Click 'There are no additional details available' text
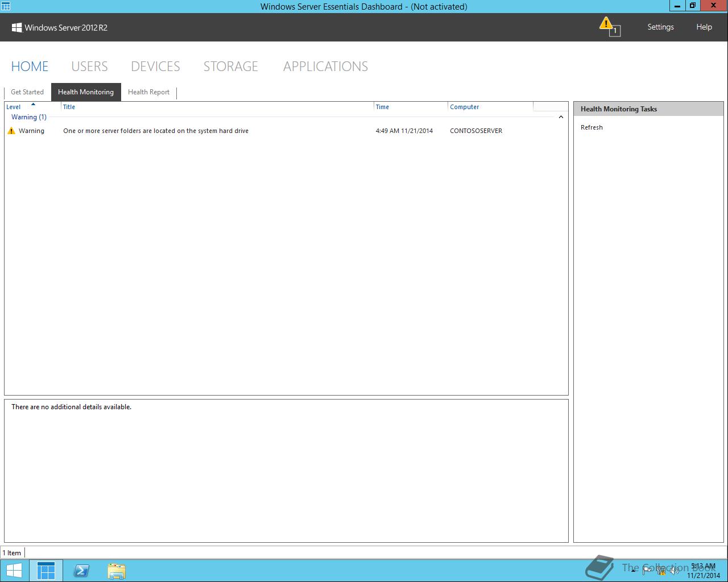 [71, 407]
